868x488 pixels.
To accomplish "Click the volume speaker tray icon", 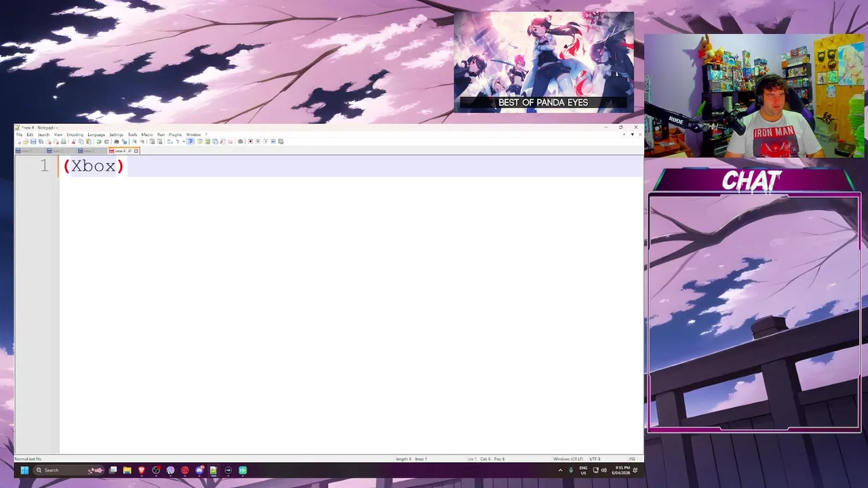I will pyautogui.click(x=604, y=470).
